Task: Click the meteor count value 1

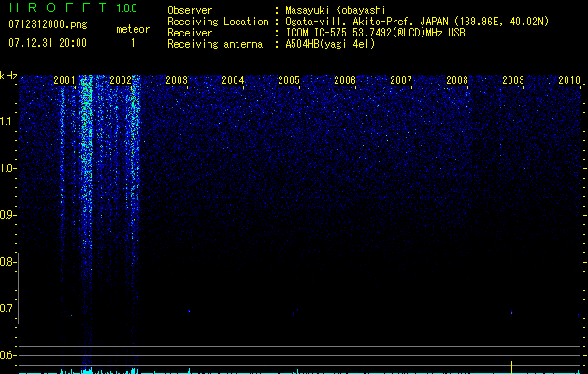Action: click(133, 43)
